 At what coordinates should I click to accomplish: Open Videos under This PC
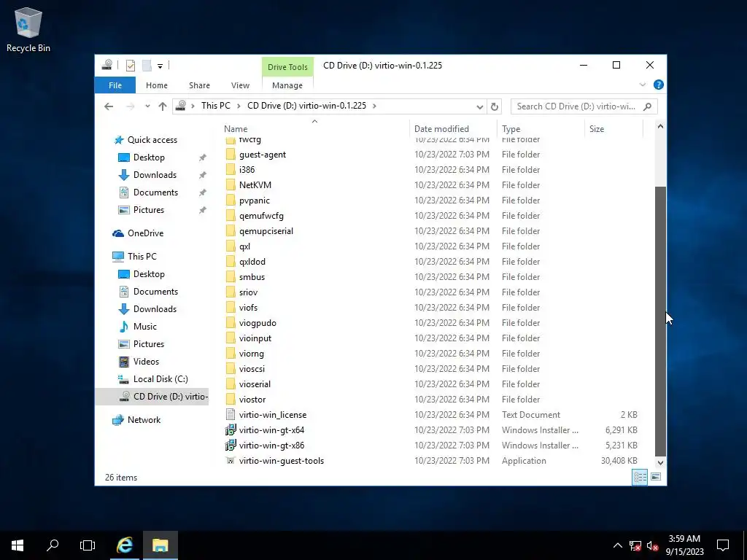(146, 362)
